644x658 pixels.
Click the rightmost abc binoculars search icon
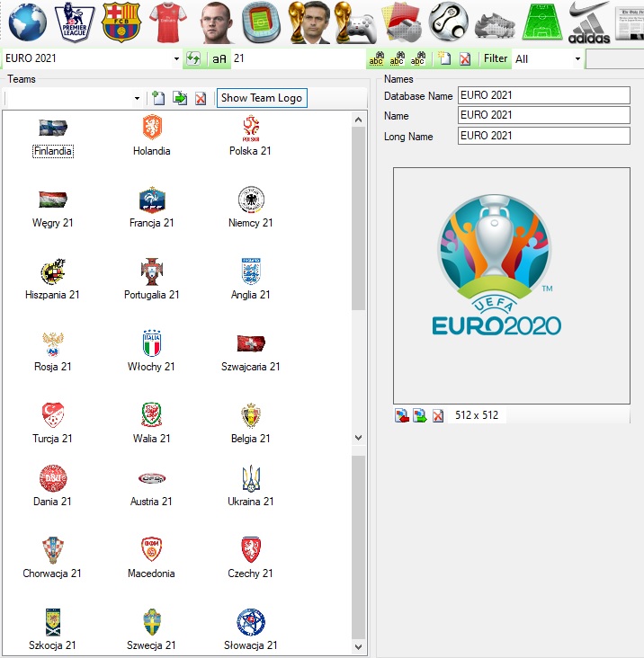click(417, 58)
